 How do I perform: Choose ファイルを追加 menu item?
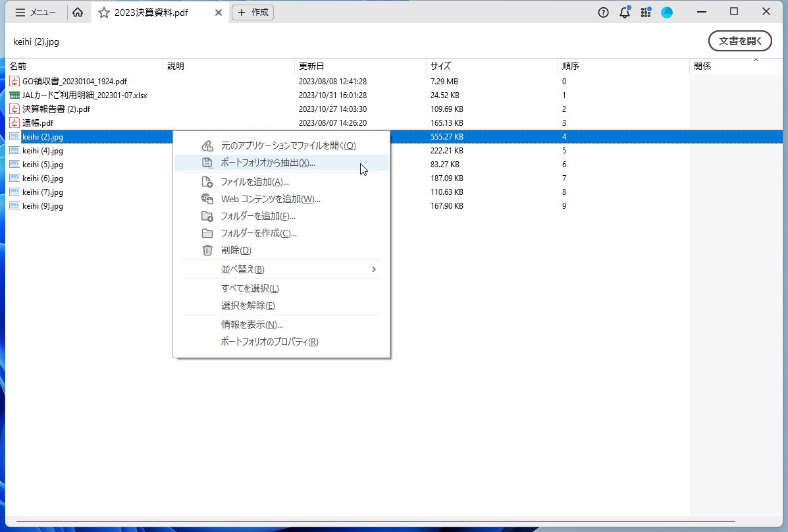(x=282, y=182)
